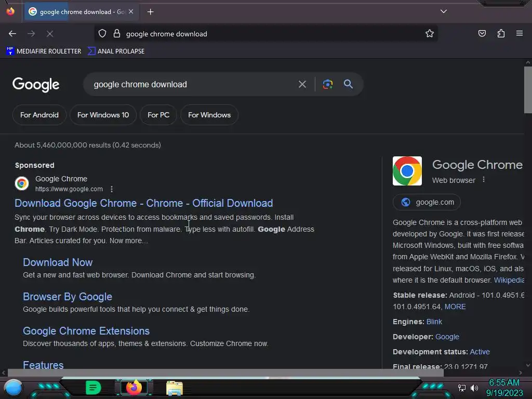Go back with the back arrow
532x399 pixels.
[x=12, y=34]
